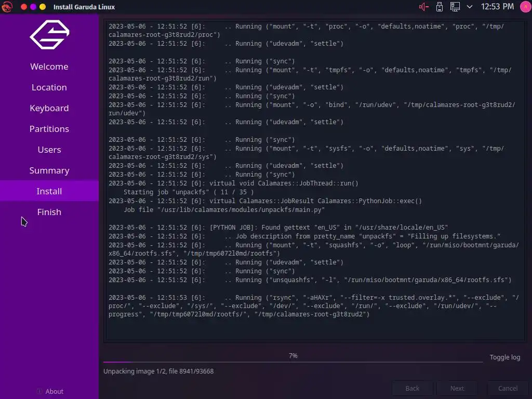
Task: Click the log line mounting 'squashfs' loop
Action: coord(314,249)
